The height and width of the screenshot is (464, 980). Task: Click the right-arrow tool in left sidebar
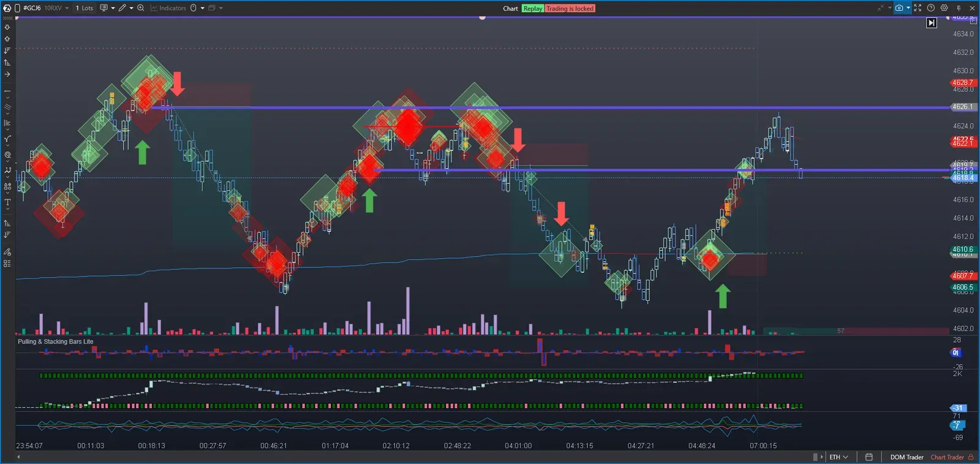pos(7,74)
